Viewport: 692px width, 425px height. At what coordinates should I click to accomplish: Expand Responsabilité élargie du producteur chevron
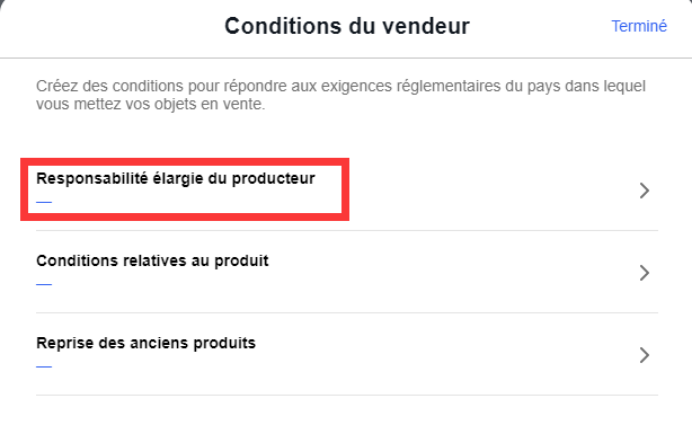click(x=644, y=191)
